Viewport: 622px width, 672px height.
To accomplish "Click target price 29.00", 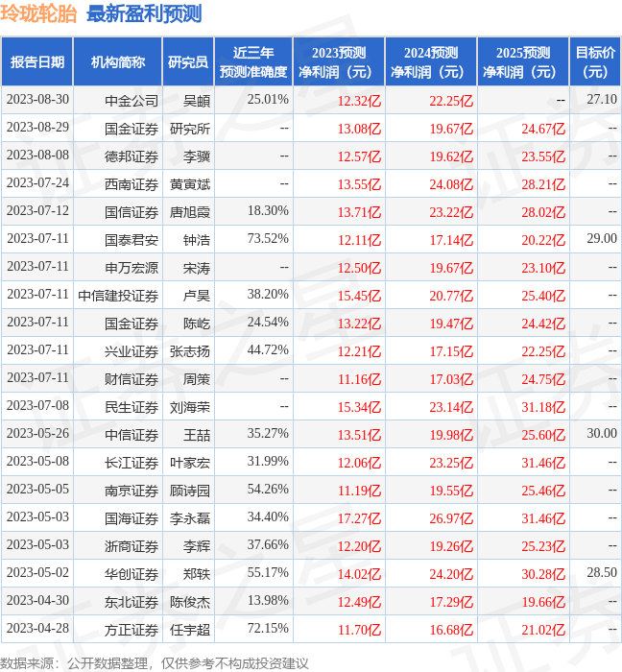I will tap(602, 239).
